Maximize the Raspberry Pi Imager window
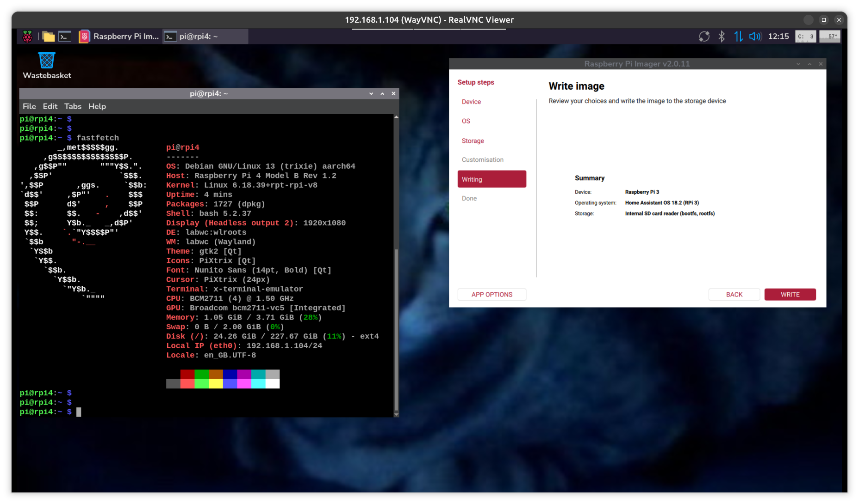This screenshot has height=504, width=859. (809, 64)
